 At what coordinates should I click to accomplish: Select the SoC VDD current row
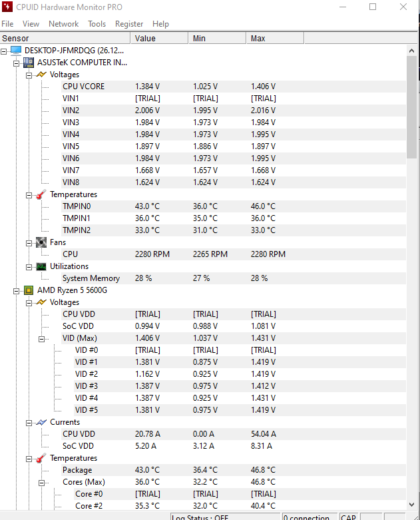click(234, 446)
